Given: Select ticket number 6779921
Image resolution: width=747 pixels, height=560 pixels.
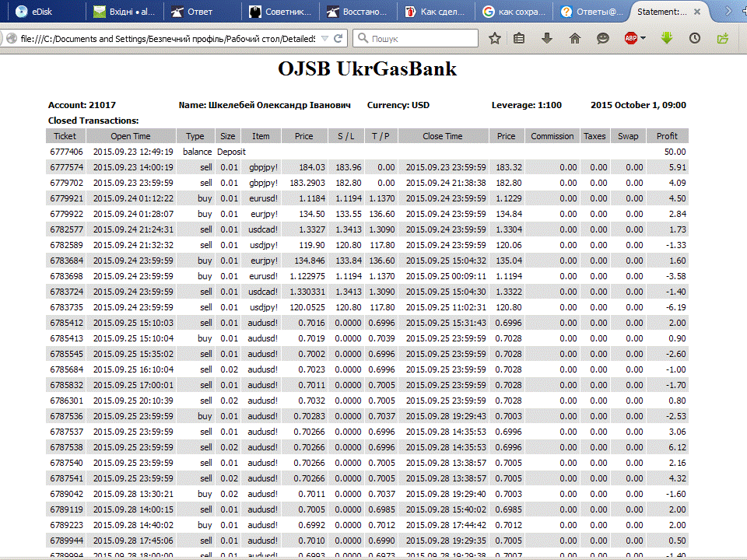Looking at the screenshot, I should coord(66,198).
